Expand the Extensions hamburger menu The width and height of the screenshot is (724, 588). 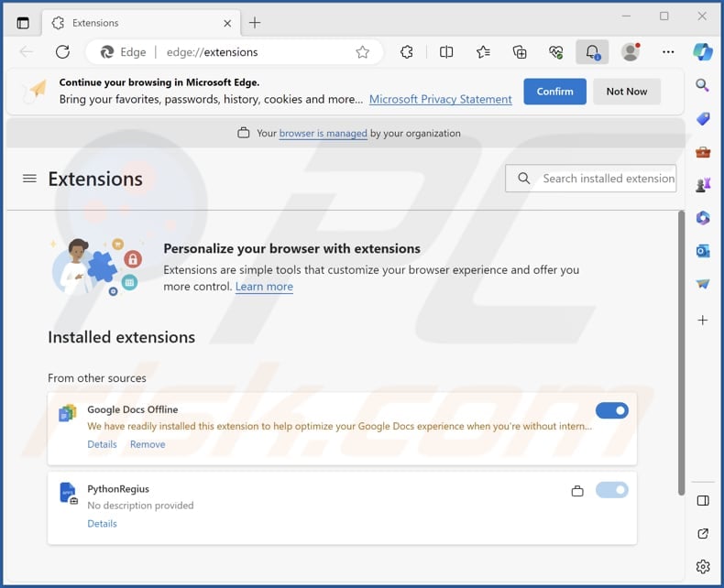29,179
